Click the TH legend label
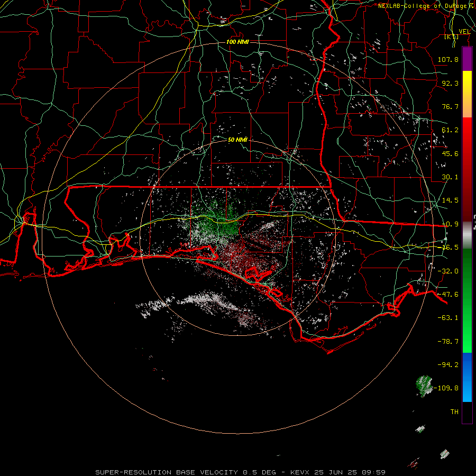This screenshot has width=476, height=476. click(454, 412)
